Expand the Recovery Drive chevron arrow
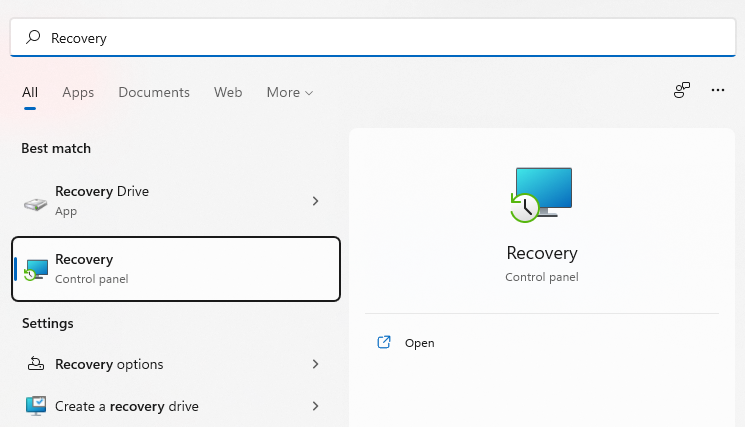 pyautogui.click(x=315, y=201)
